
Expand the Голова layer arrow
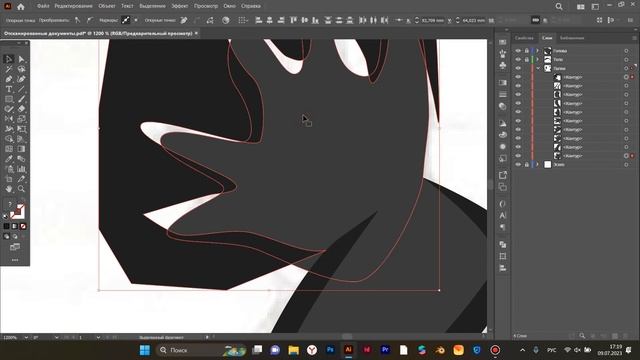(x=538, y=51)
